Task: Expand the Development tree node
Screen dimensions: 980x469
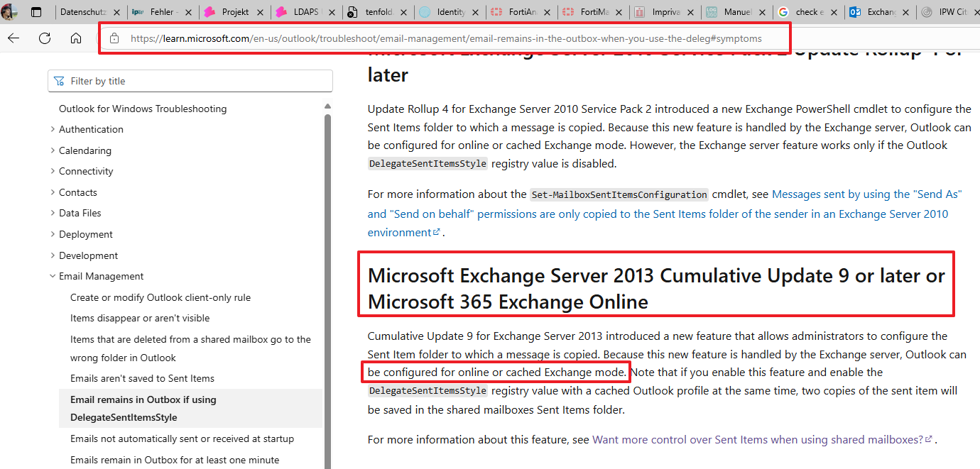Action: point(53,255)
